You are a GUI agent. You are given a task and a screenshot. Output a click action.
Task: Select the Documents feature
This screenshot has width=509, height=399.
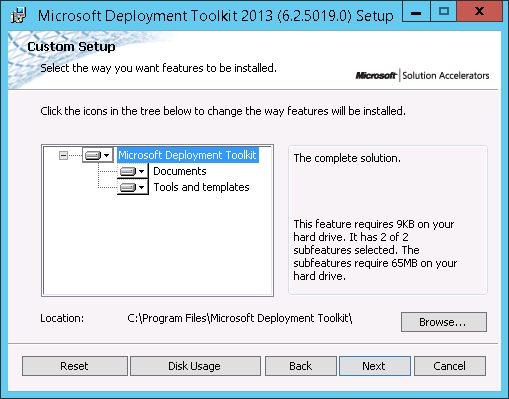coord(180,171)
